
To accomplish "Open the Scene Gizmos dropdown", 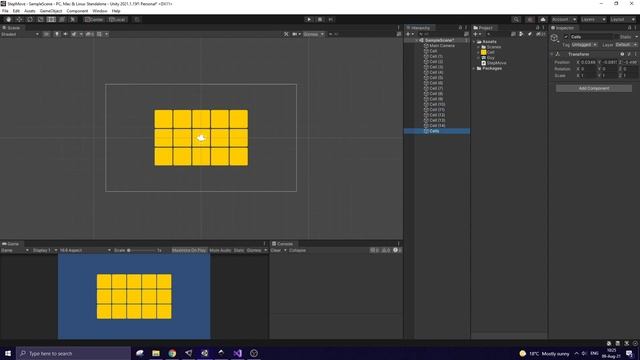I will (x=313, y=34).
